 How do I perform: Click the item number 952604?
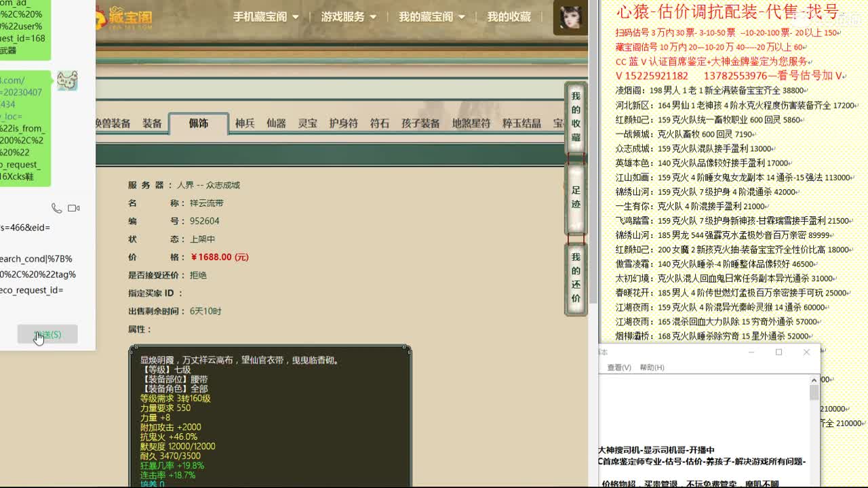coord(204,221)
